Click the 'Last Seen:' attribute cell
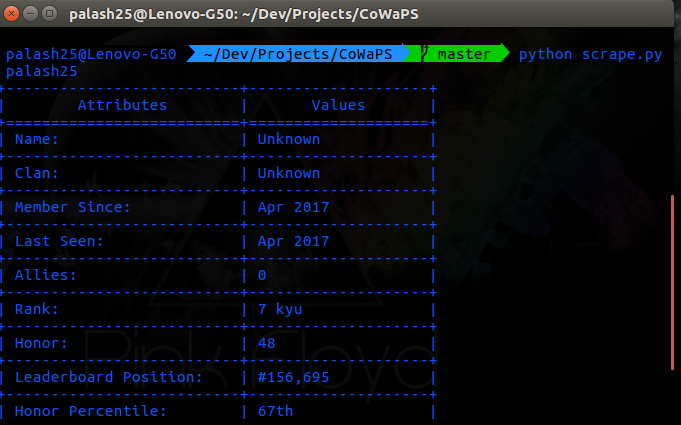Image resolution: width=681 pixels, height=425 pixels. click(x=59, y=241)
